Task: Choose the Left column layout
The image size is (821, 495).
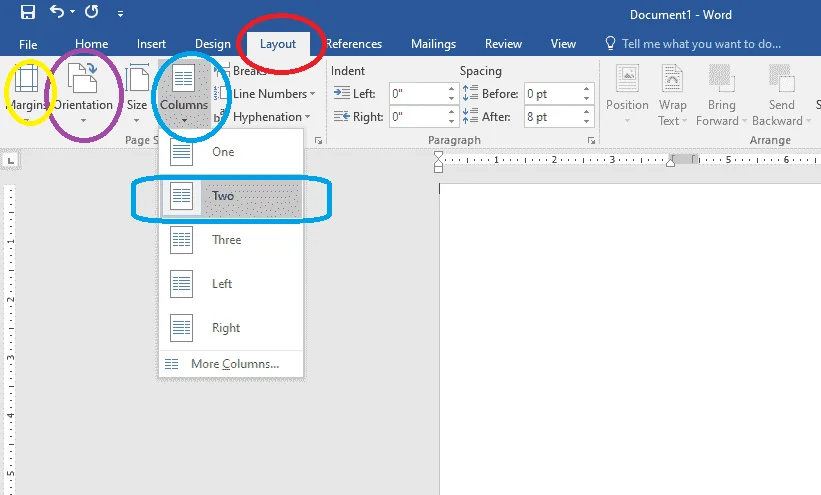Action: pos(231,284)
